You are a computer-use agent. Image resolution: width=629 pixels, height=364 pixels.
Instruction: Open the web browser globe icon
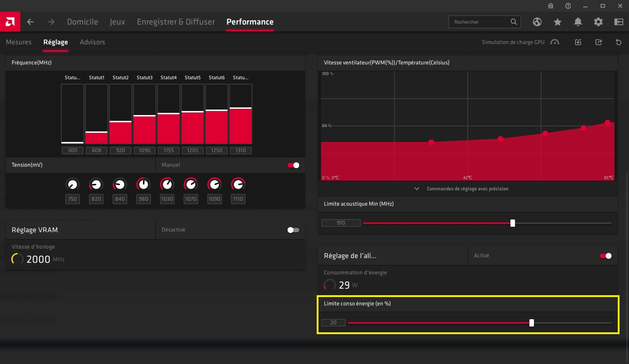(537, 22)
